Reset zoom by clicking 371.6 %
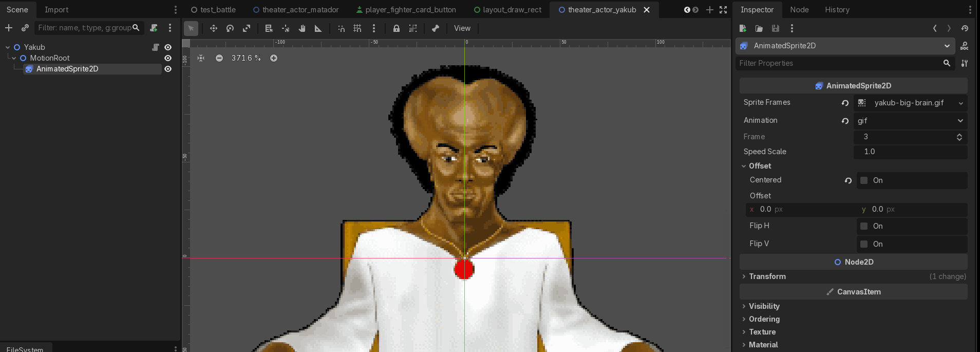This screenshot has width=980, height=352. pyautogui.click(x=246, y=58)
